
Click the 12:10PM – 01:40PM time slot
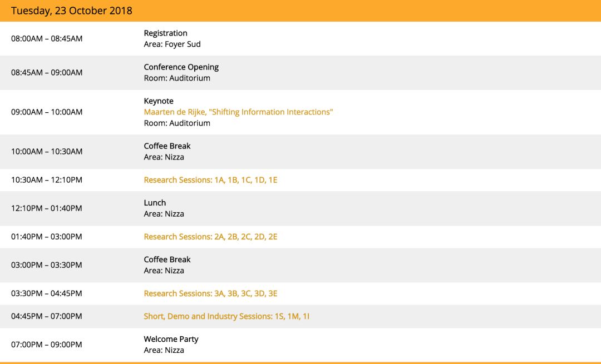point(47,208)
